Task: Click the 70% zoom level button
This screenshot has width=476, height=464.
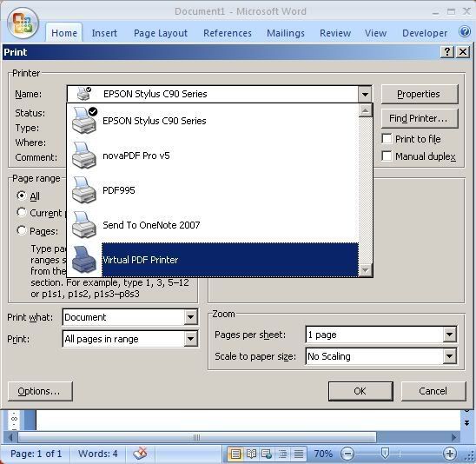Action: [323, 454]
